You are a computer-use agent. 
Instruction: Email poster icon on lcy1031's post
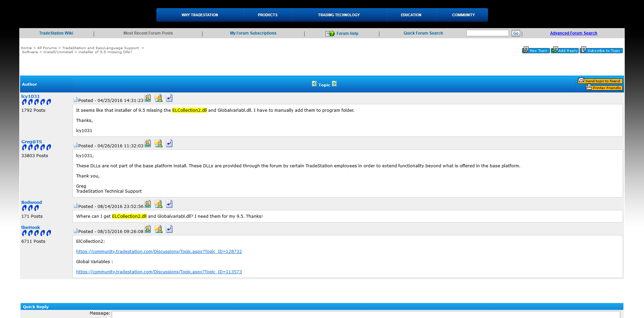[x=158, y=98]
